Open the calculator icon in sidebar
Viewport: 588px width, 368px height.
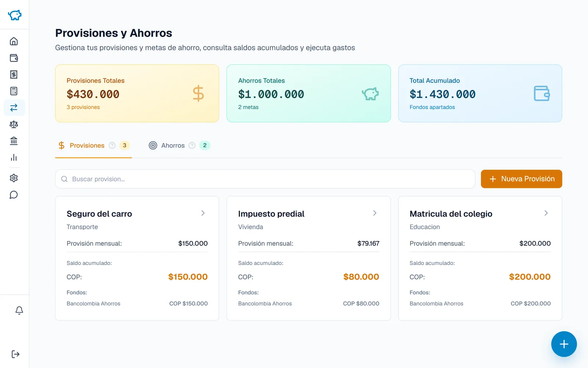point(14,91)
